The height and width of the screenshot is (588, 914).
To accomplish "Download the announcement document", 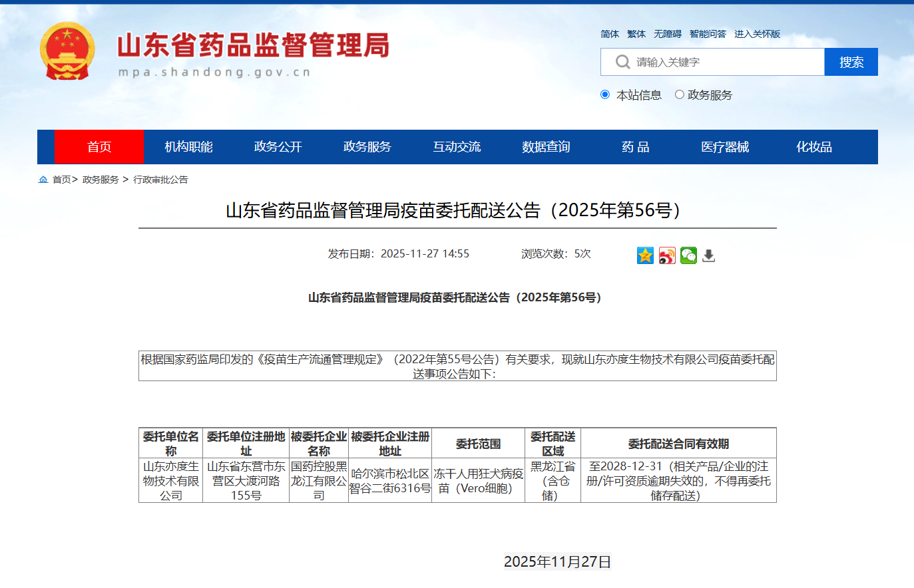I will (x=708, y=255).
